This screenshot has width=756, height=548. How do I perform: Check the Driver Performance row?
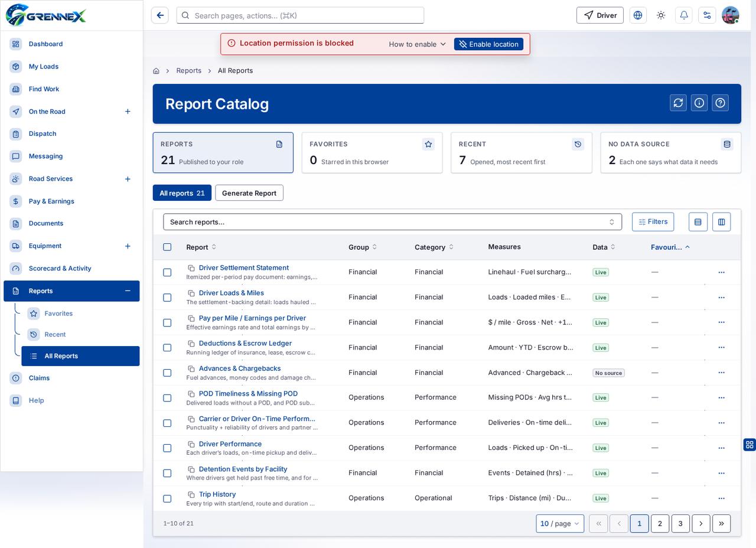click(x=167, y=448)
